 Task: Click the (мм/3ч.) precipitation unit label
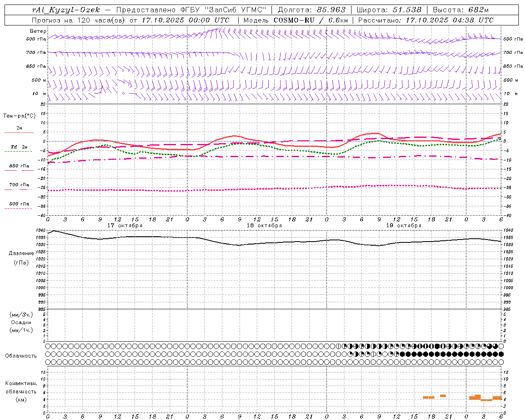[x=21, y=315]
